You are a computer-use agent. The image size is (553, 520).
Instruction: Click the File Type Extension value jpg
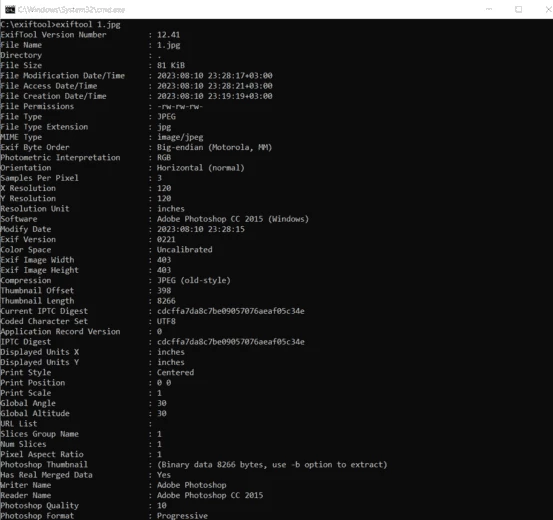(164, 127)
